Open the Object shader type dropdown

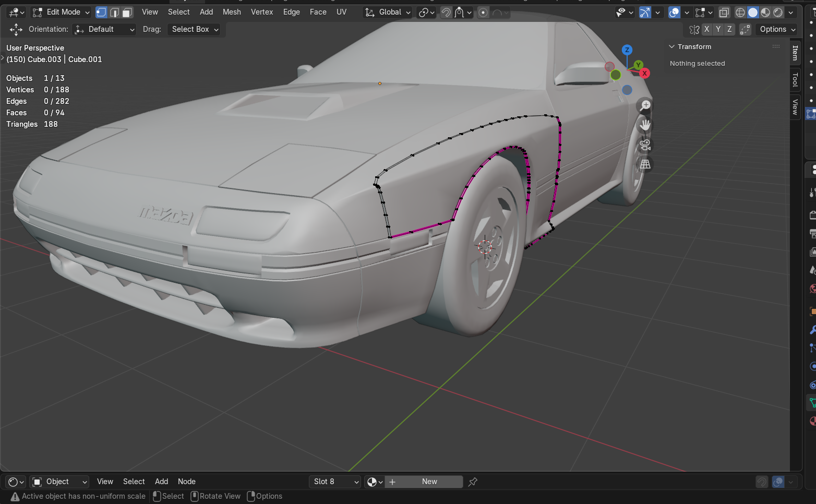59,482
